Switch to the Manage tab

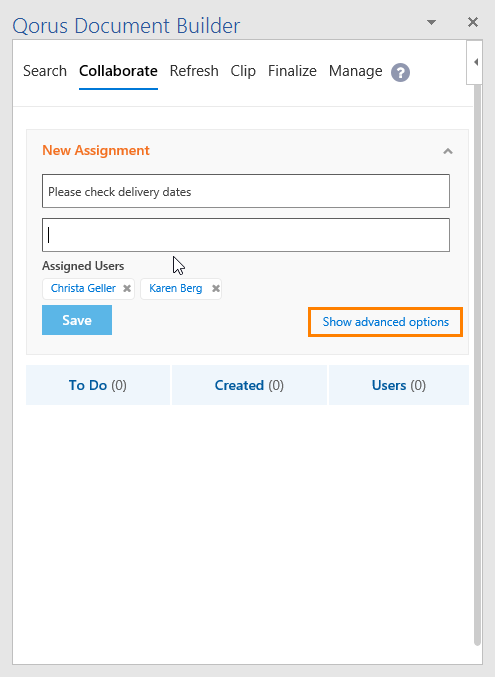coord(355,71)
